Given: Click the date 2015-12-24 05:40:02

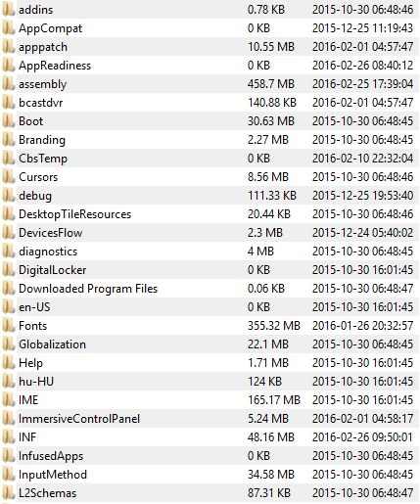Looking at the screenshot, I should [x=362, y=233].
